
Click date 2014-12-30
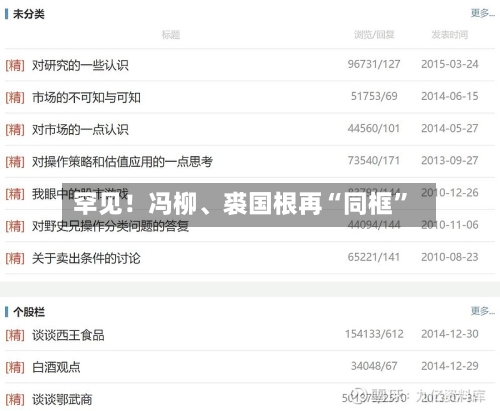pos(450,334)
